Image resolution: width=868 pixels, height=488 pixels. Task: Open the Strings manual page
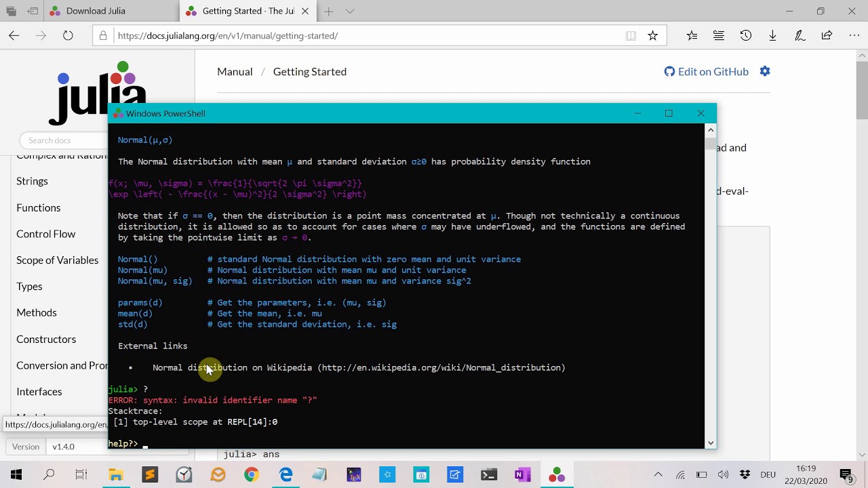(x=32, y=181)
